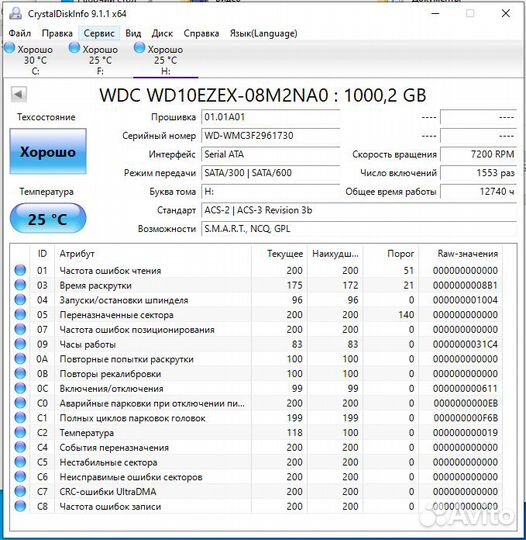Select drive F: disk tab
This screenshot has height=540, width=526.
100,60
